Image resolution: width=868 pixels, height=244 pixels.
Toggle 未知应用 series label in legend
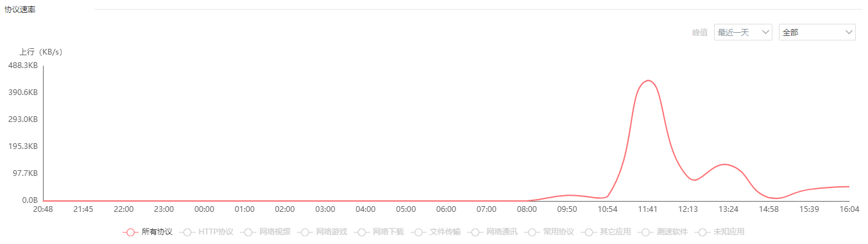point(729,232)
